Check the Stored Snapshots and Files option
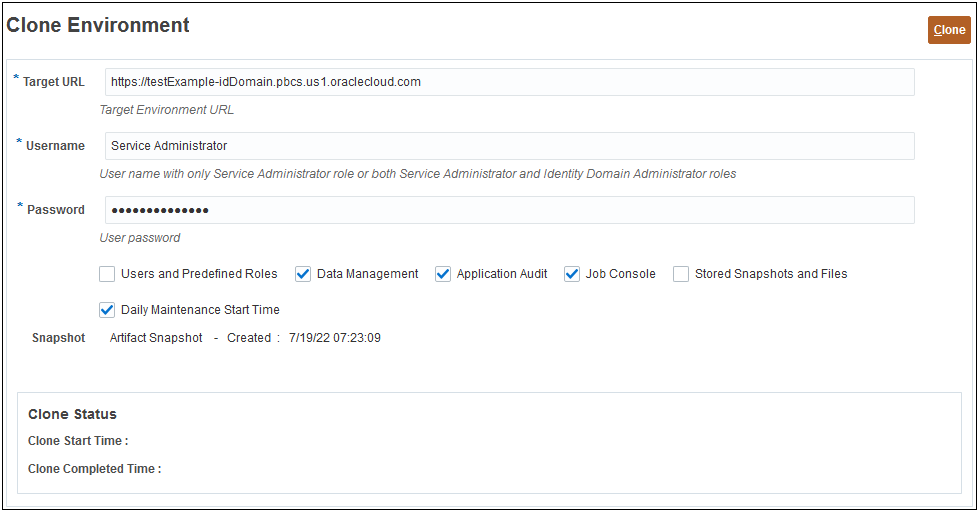 pos(681,274)
